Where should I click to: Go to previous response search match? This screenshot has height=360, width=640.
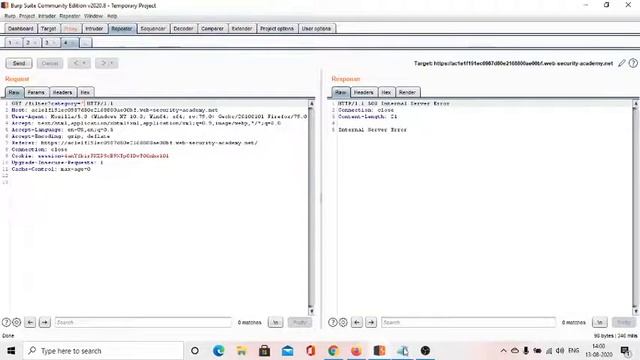coord(357,322)
